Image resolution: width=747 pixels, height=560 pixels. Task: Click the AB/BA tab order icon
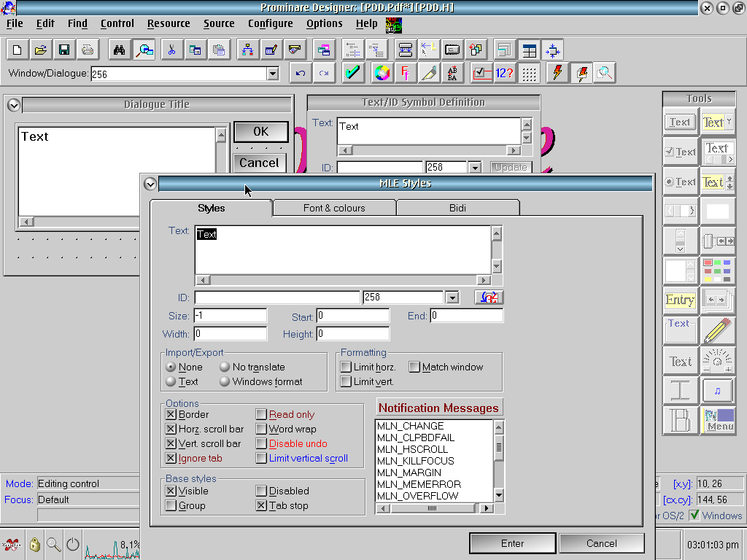tap(452, 73)
